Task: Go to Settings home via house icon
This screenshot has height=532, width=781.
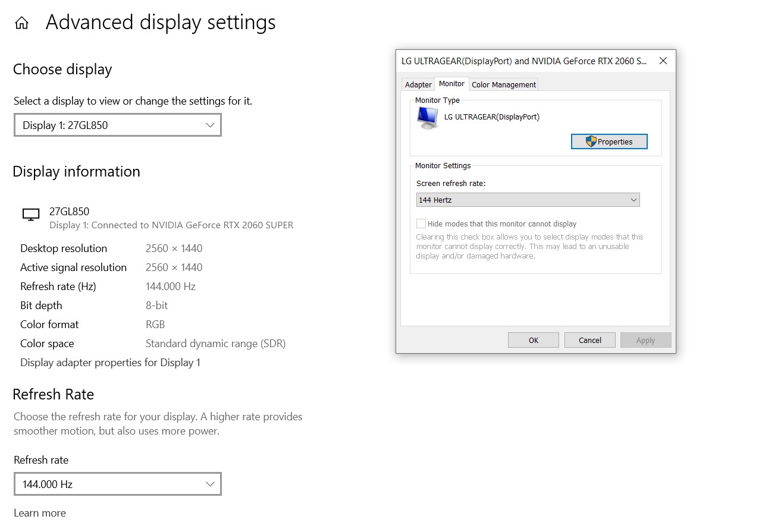Action: click(21, 23)
